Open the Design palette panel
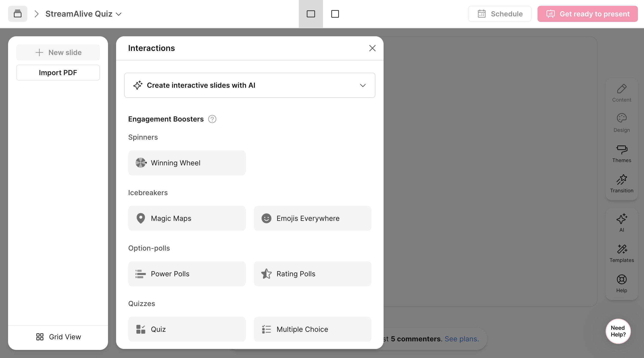Screen dimensions: 644x358 point(622,123)
